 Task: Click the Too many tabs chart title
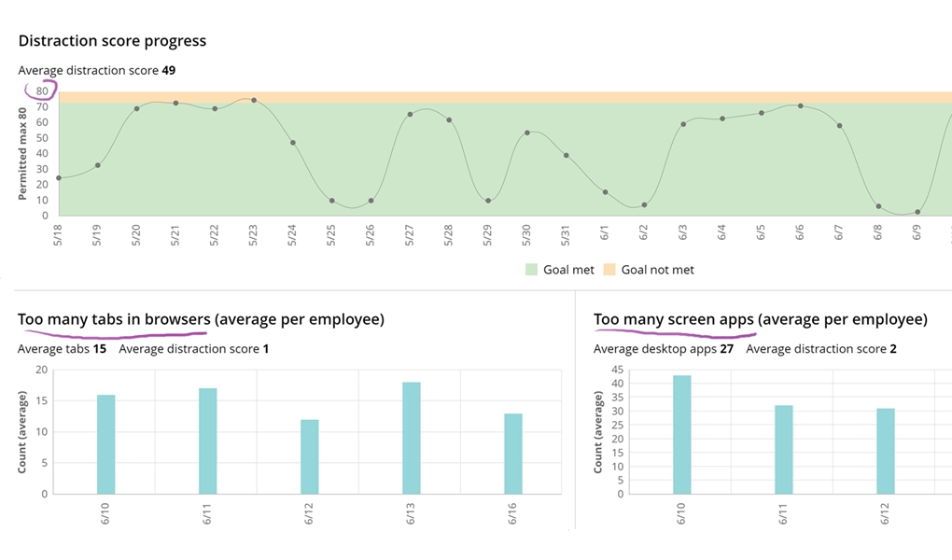[201, 318]
